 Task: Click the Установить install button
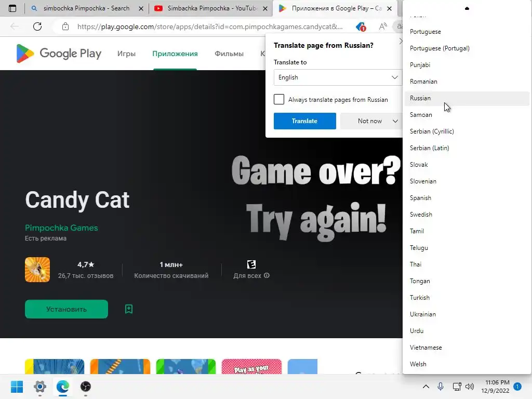pyautogui.click(x=66, y=309)
